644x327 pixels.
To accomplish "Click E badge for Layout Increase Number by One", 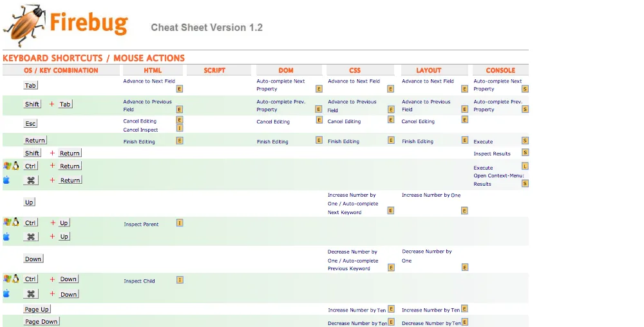I will pos(464,211).
